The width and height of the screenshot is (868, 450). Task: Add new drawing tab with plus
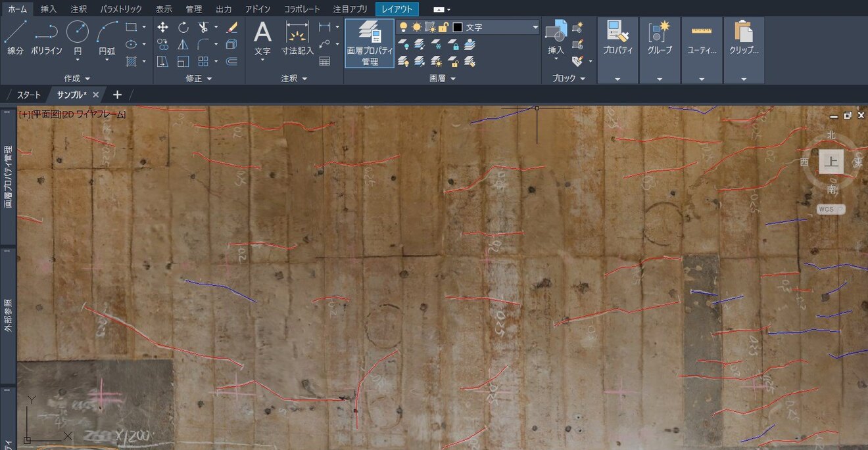click(117, 95)
